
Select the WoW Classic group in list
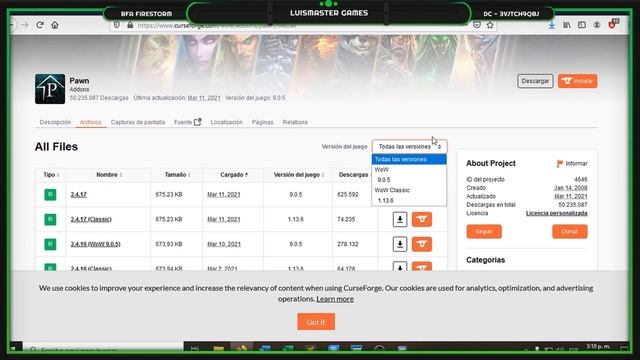pyautogui.click(x=409, y=190)
